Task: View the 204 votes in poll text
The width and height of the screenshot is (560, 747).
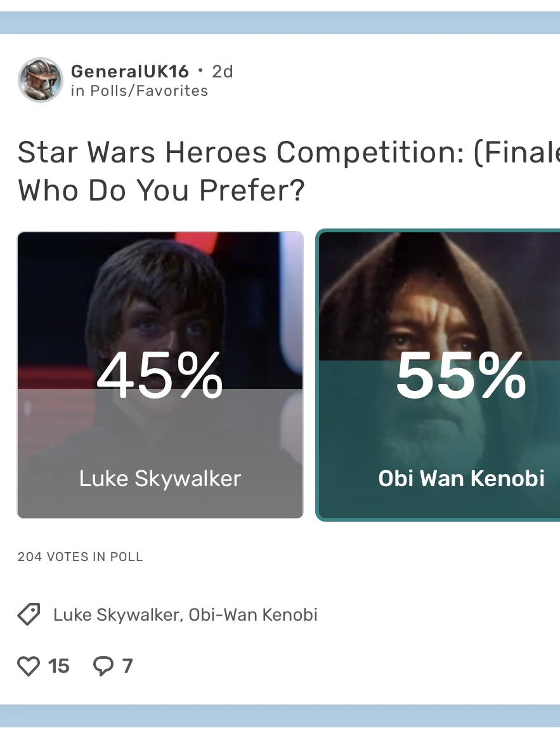Action: (x=80, y=557)
